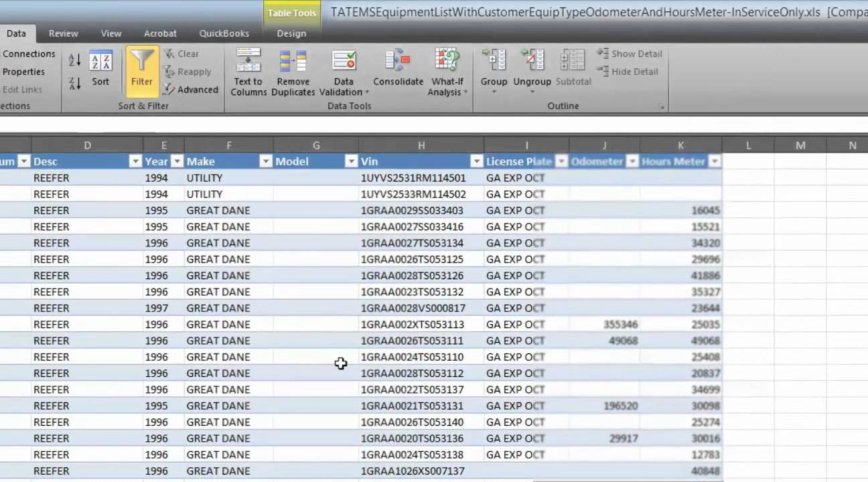Open the QuickBooks ribbon tab
This screenshot has height=482, width=868.
coord(224,33)
